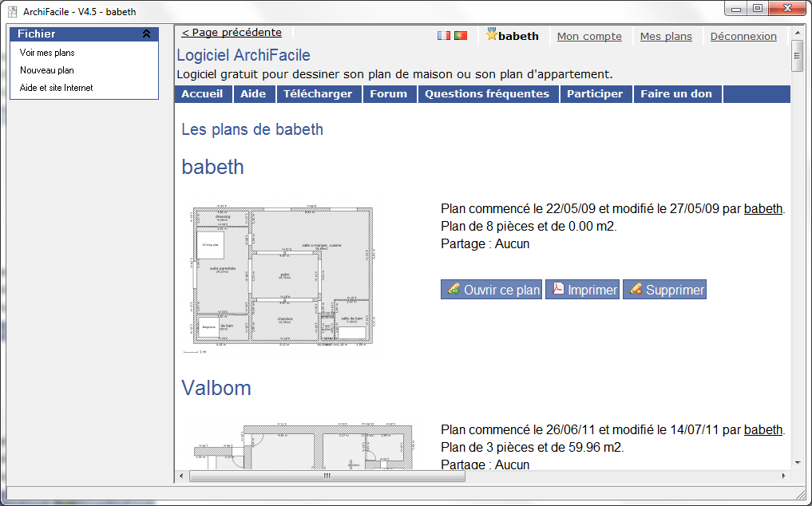Image resolution: width=812 pixels, height=506 pixels.
Task: Click the Valbom floor plan thumbnail
Action: click(303, 446)
